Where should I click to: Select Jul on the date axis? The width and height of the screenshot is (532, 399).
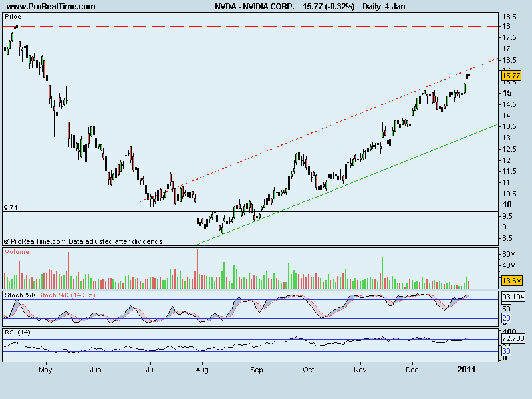150,370
